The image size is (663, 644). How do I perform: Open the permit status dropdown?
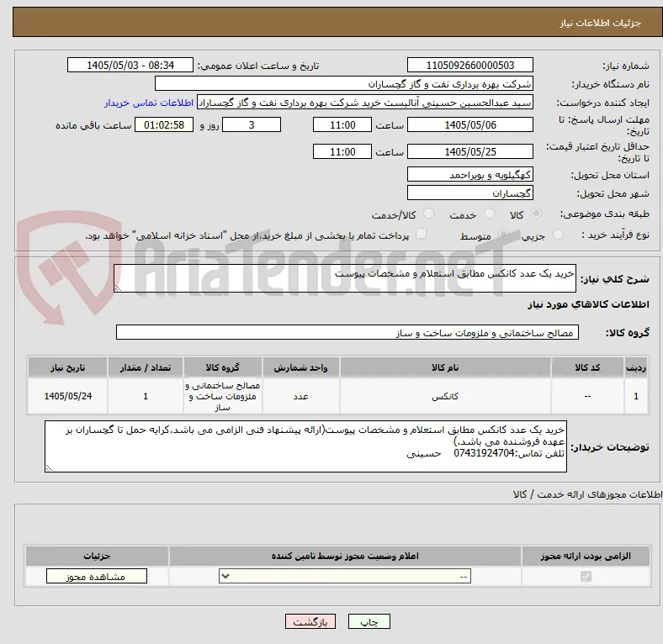coord(345,577)
